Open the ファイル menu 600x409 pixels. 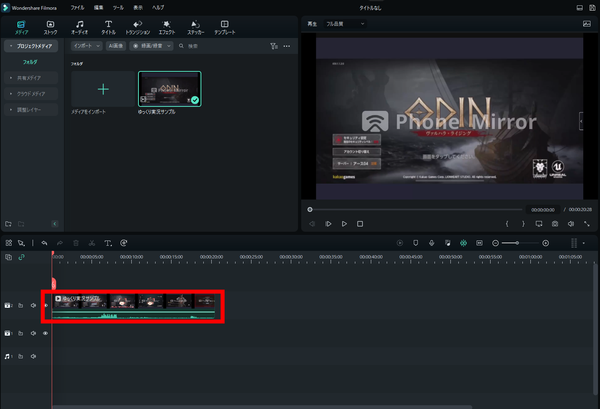77,8
